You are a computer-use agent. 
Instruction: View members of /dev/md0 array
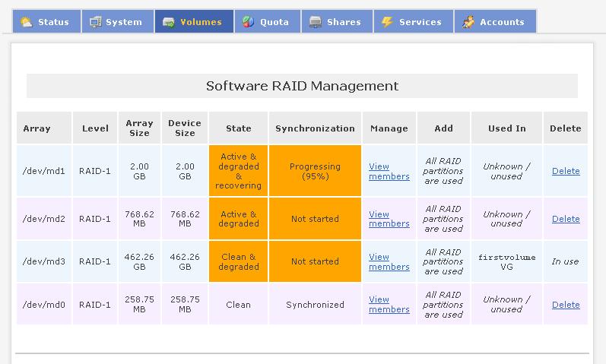coord(389,304)
